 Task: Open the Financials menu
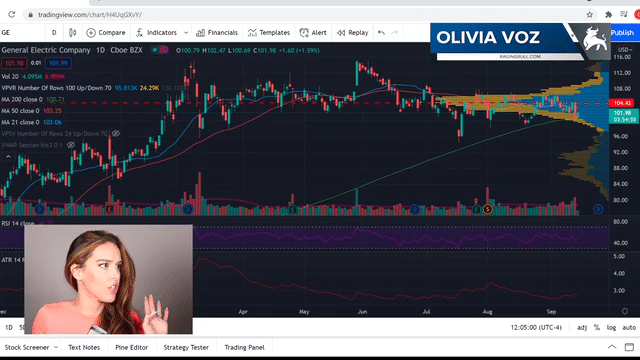[217, 33]
